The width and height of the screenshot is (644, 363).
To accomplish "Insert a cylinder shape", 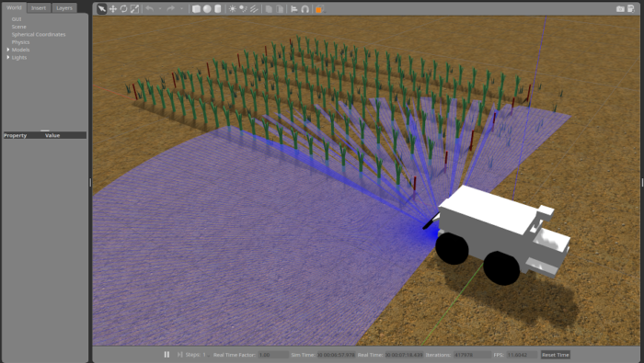I will pos(218,8).
